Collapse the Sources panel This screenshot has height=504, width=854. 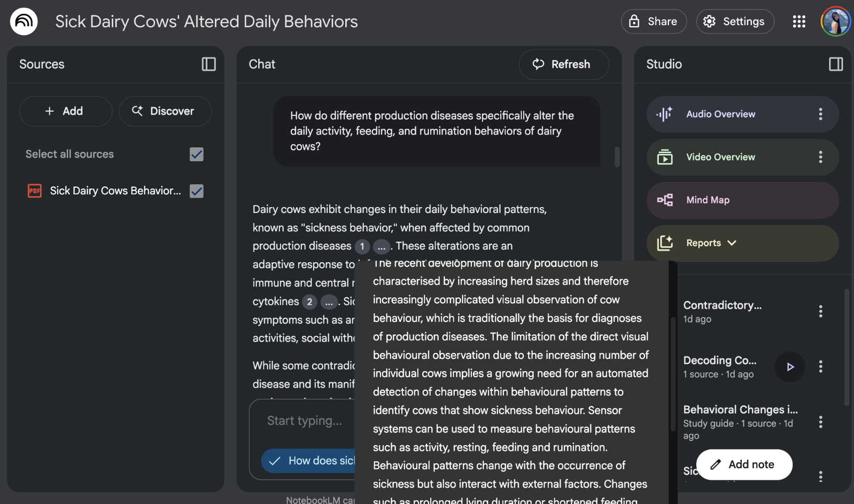[x=208, y=64]
